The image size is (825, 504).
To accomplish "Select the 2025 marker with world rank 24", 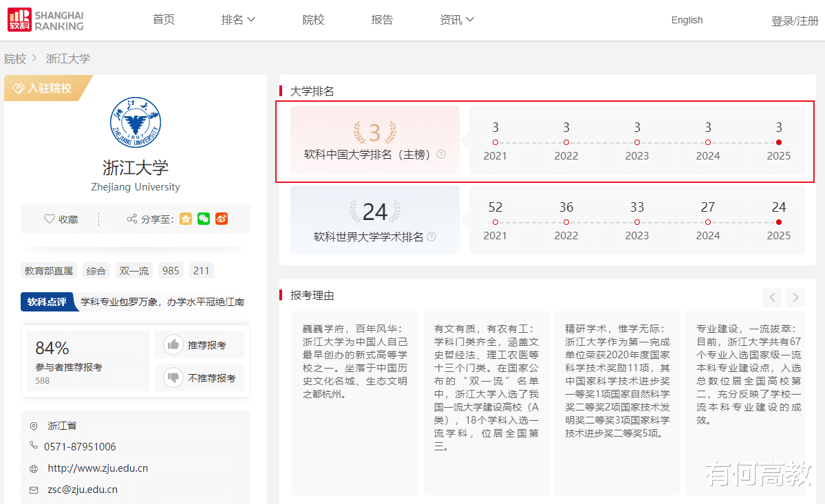I will click(779, 222).
